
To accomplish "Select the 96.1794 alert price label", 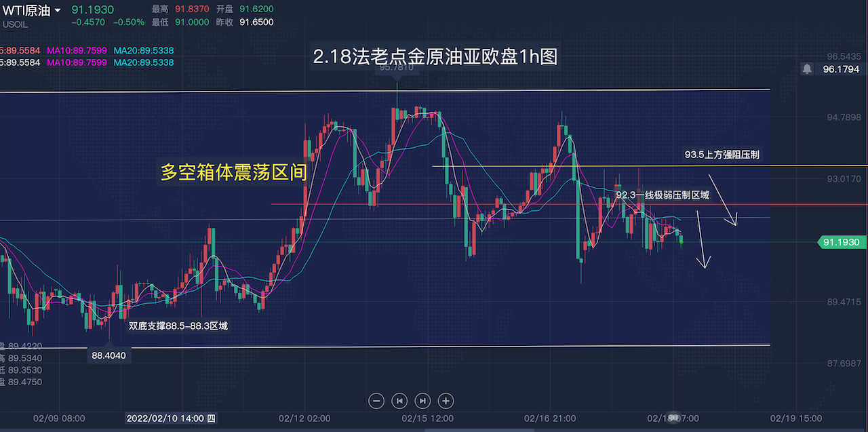I will (841, 69).
